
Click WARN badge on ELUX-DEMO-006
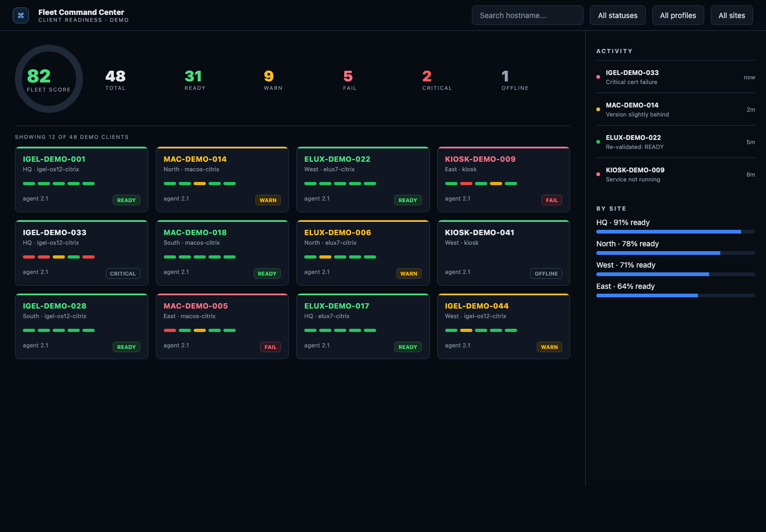[x=409, y=273]
